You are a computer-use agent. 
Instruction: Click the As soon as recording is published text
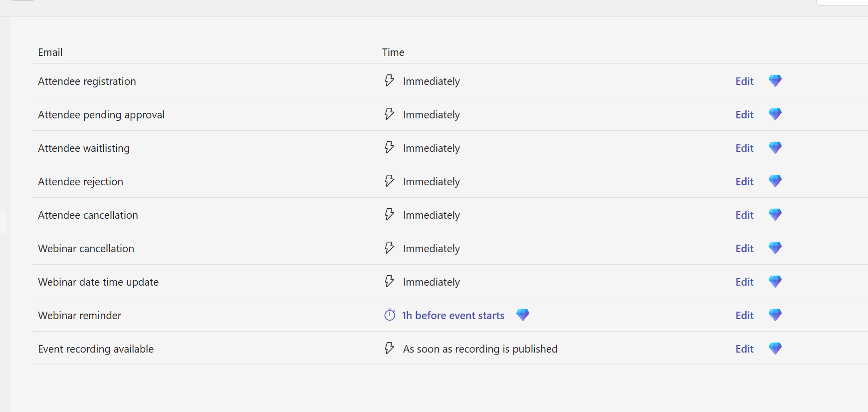click(480, 349)
